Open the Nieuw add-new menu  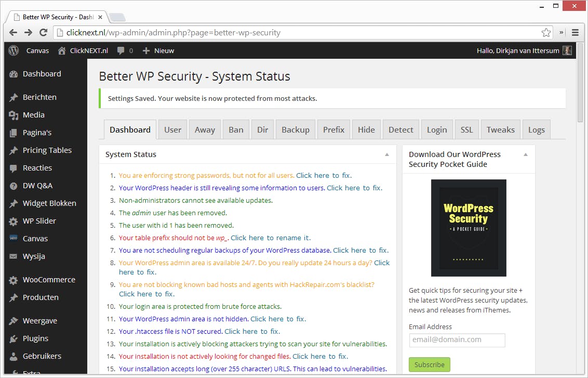click(158, 50)
